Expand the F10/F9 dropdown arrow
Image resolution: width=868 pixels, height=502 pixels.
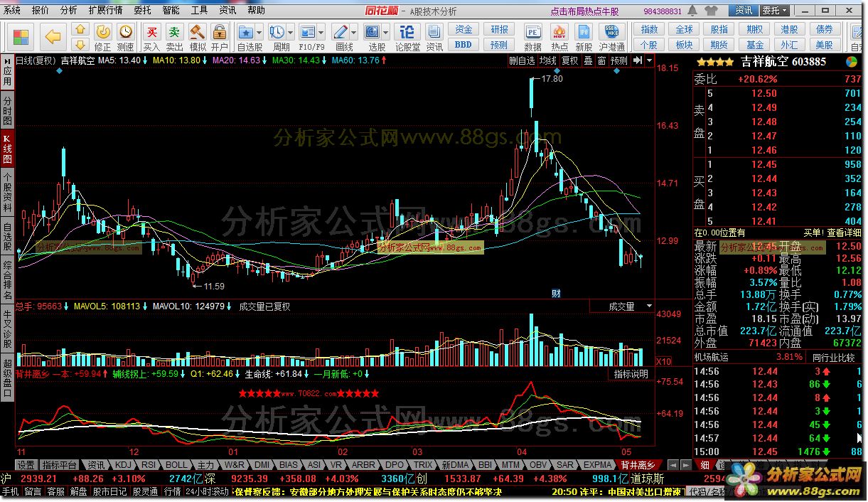[322, 32]
